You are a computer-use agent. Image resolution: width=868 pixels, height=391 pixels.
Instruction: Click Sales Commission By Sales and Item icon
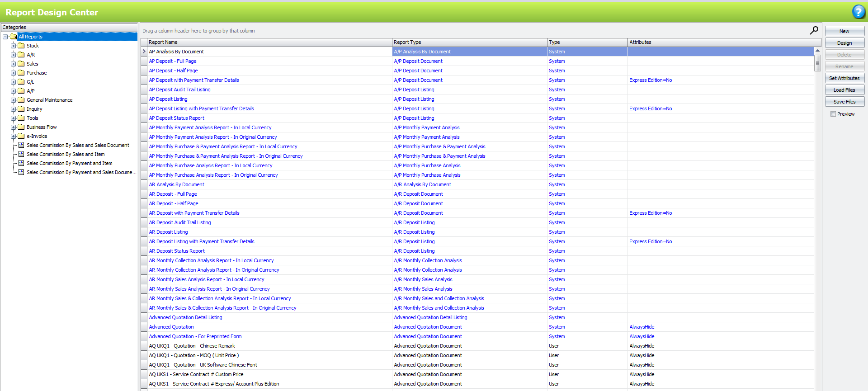pos(21,154)
